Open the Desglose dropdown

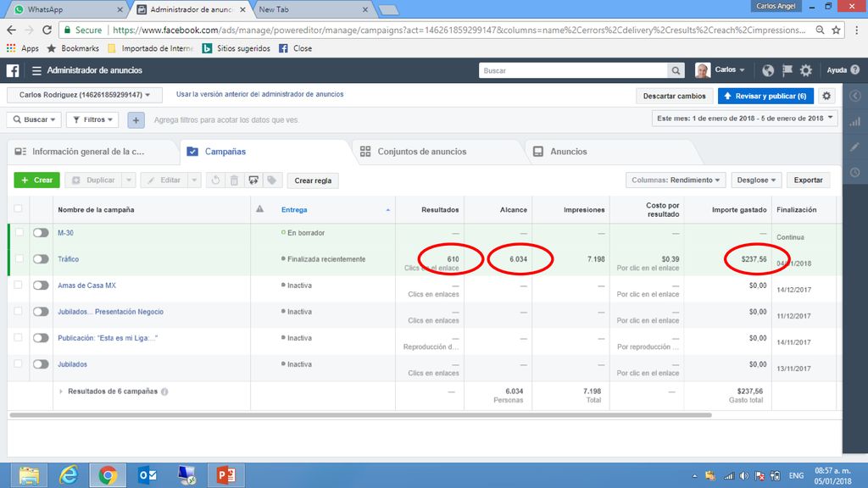pyautogui.click(x=756, y=180)
